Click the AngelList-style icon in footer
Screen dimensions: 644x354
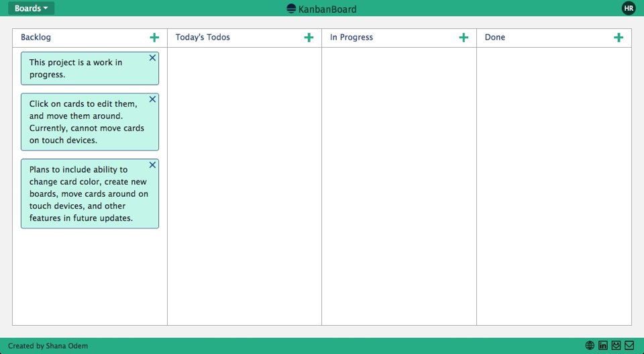[x=616, y=345]
